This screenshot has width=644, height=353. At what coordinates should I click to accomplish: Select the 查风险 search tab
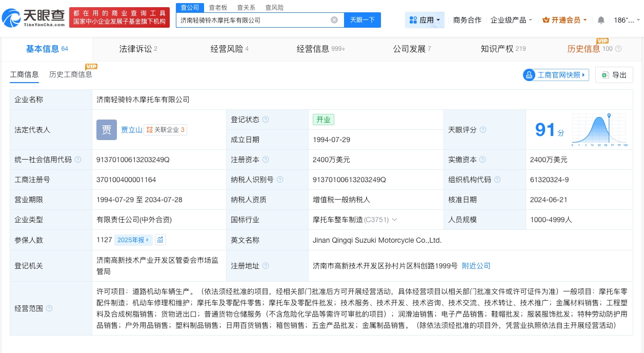pos(274,7)
